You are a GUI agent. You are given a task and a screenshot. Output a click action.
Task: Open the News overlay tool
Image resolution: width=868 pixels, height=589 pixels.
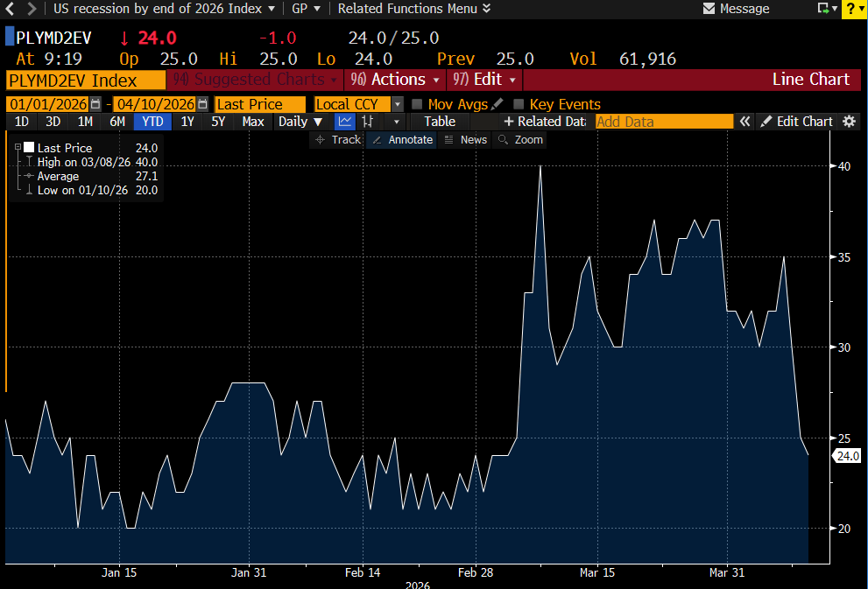466,140
